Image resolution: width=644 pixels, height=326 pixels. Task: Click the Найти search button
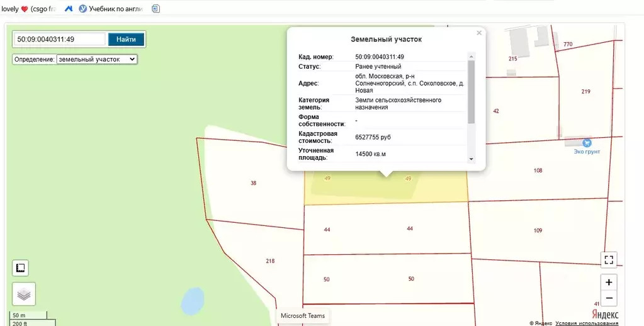[126, 39]
